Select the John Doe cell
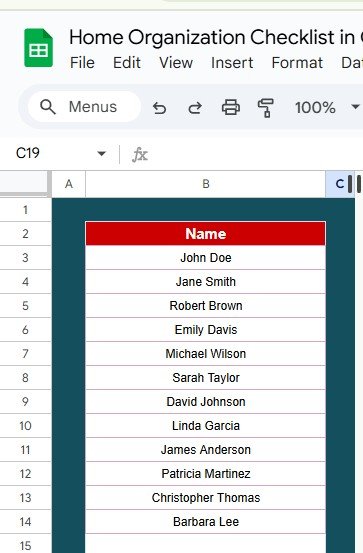 [206, 257]
